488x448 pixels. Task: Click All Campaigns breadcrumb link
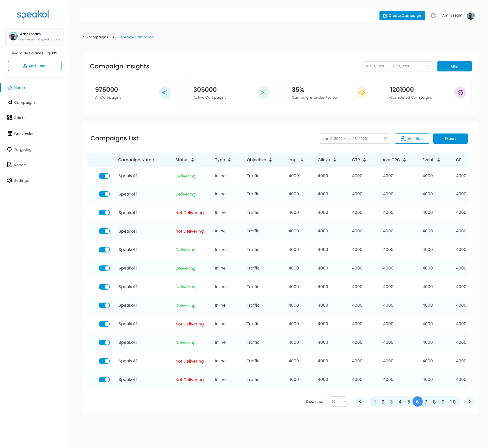click(95, 37)
